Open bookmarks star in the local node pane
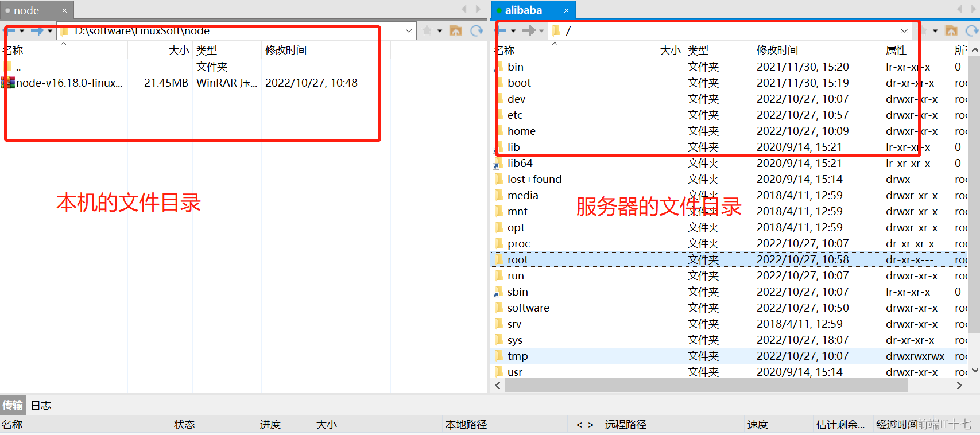 click(x=427, y=30)
